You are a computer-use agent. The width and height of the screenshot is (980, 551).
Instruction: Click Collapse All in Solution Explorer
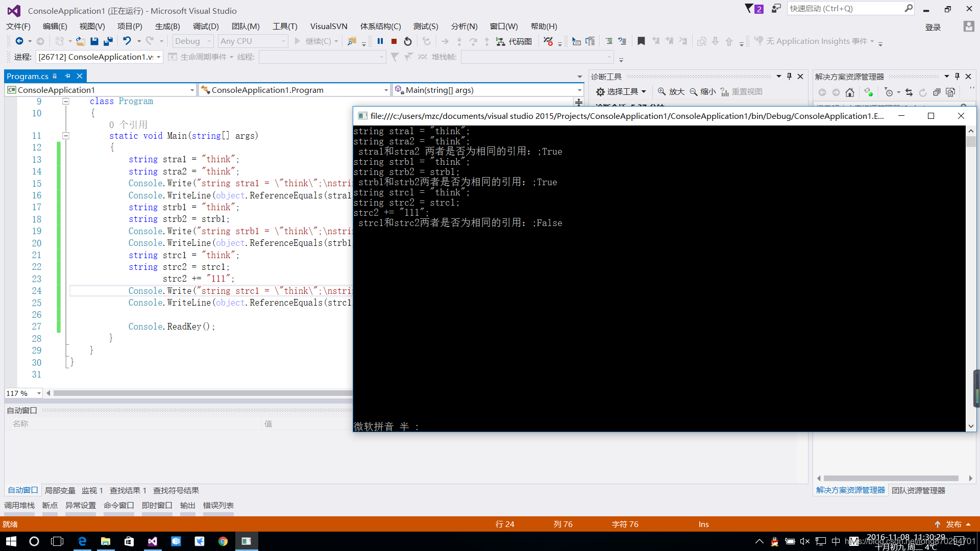tap(937, 92)
